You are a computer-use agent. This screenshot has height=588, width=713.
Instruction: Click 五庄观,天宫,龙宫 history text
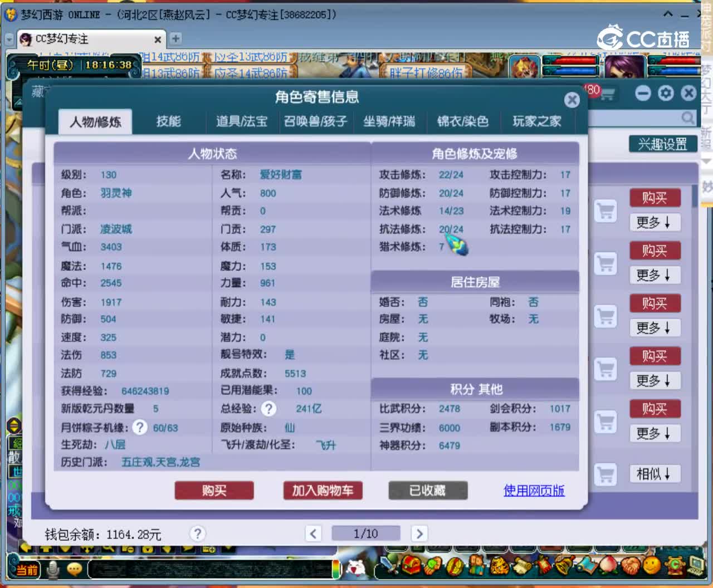click(x=160, y=462)
